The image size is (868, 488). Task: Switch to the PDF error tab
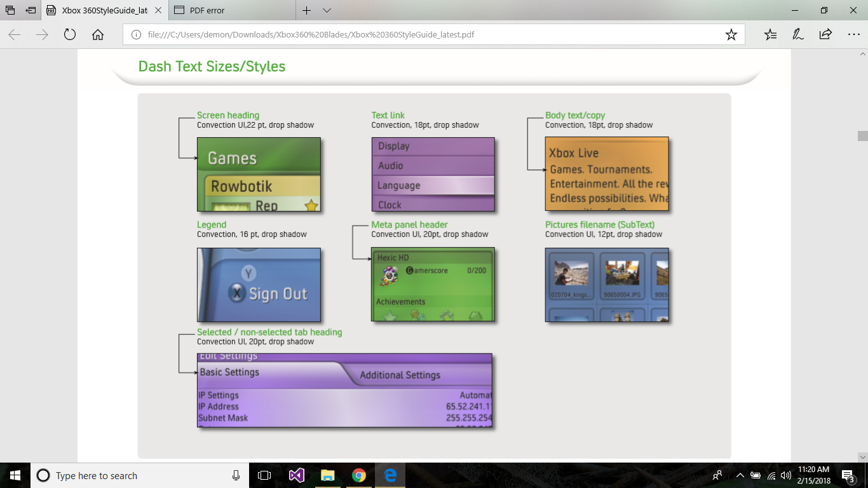pyautogui.click(x=232, y=10)
